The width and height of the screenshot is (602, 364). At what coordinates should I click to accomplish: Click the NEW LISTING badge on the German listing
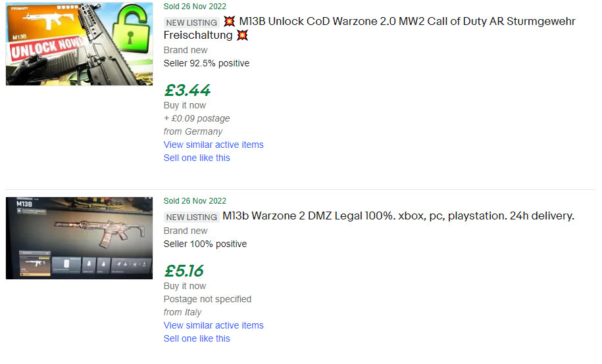[x=191, y=22]
